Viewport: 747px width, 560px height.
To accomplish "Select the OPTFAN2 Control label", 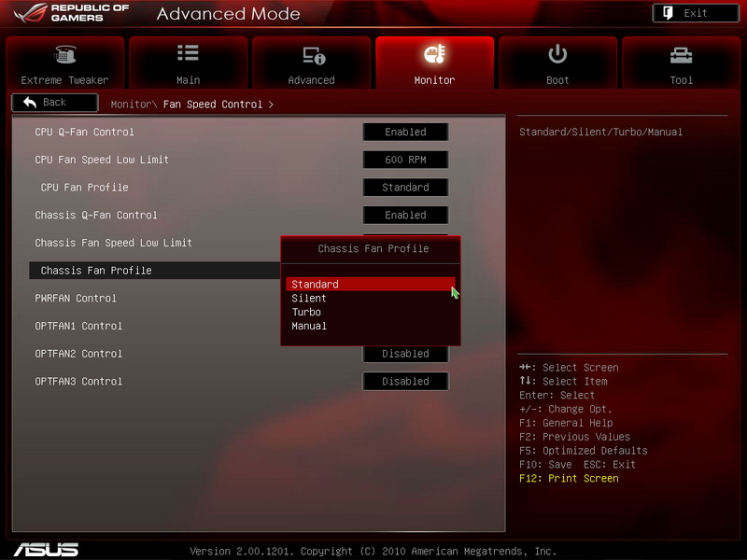I will pyautogui.click(x=78, y=354).
